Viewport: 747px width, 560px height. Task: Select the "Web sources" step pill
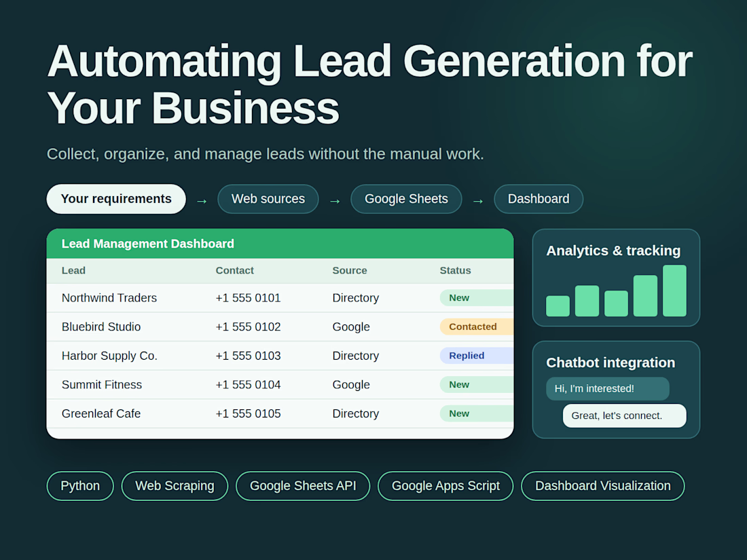click(x=268, y=199)
